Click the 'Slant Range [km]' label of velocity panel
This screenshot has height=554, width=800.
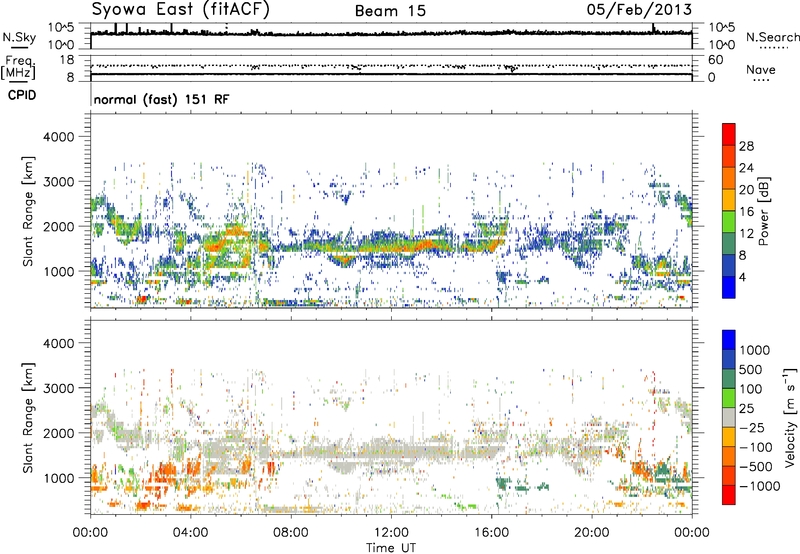(x=28, y=418)
